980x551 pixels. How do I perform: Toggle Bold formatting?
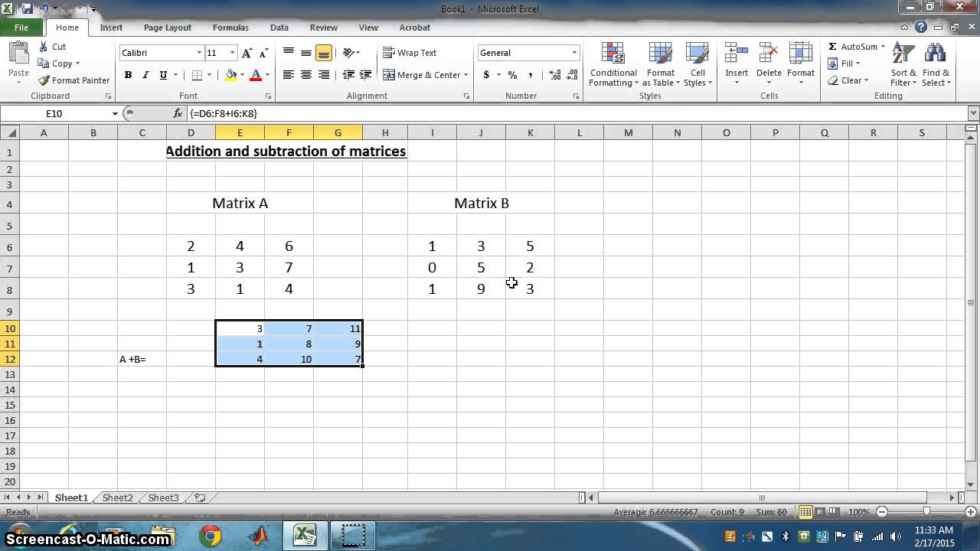128,75
